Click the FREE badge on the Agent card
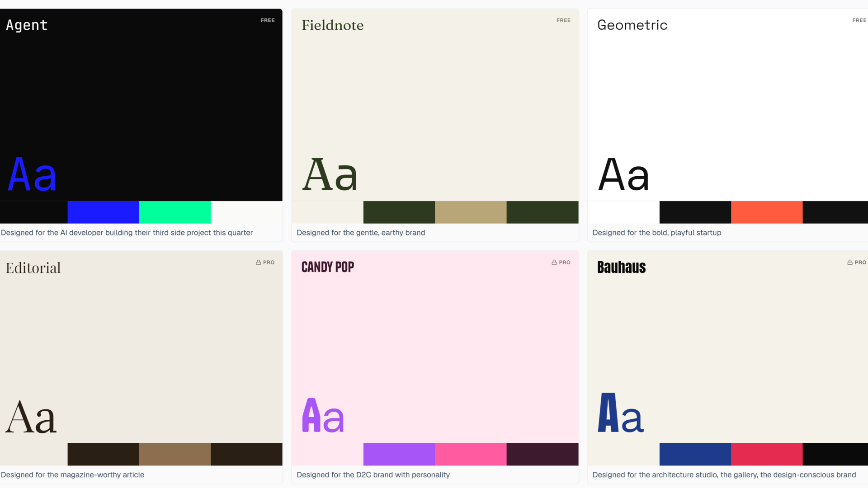Screen dimensions: 868x488 coord(268,20)
